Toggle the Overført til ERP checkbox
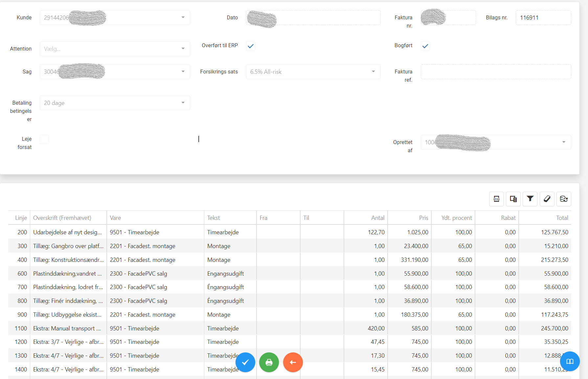588x379 pixels. click(251, 46)
